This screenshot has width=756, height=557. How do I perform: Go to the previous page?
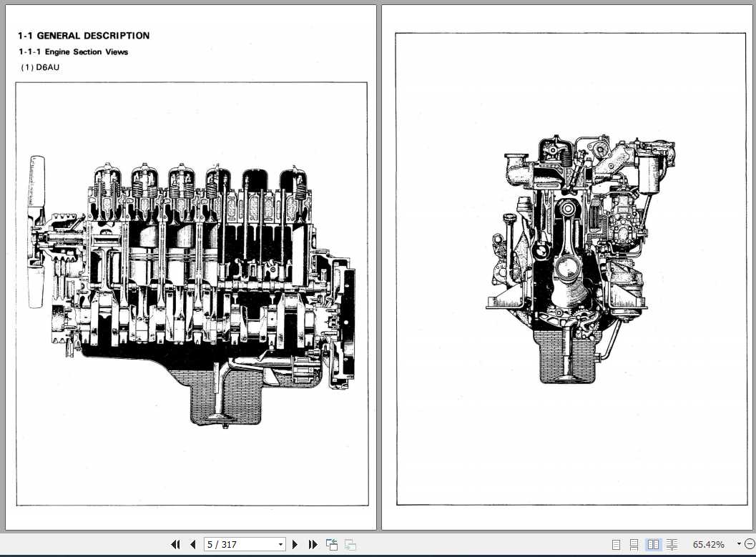(x=192, y=544)
